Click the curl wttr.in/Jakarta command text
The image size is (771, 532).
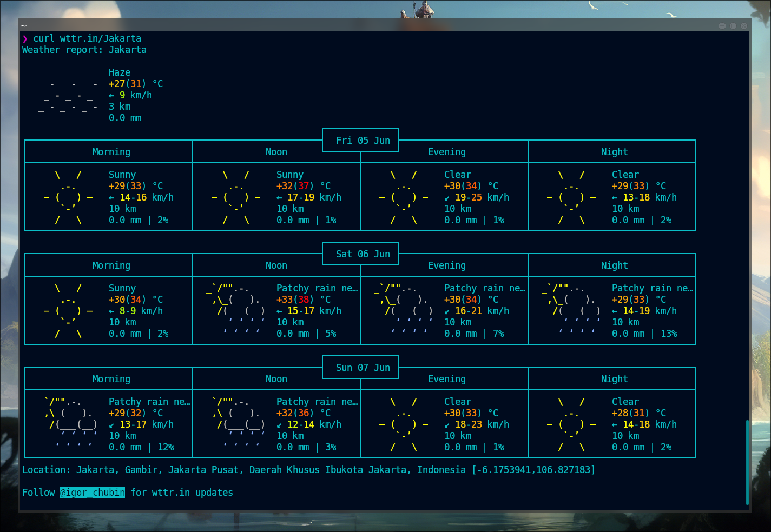[87, 38]
